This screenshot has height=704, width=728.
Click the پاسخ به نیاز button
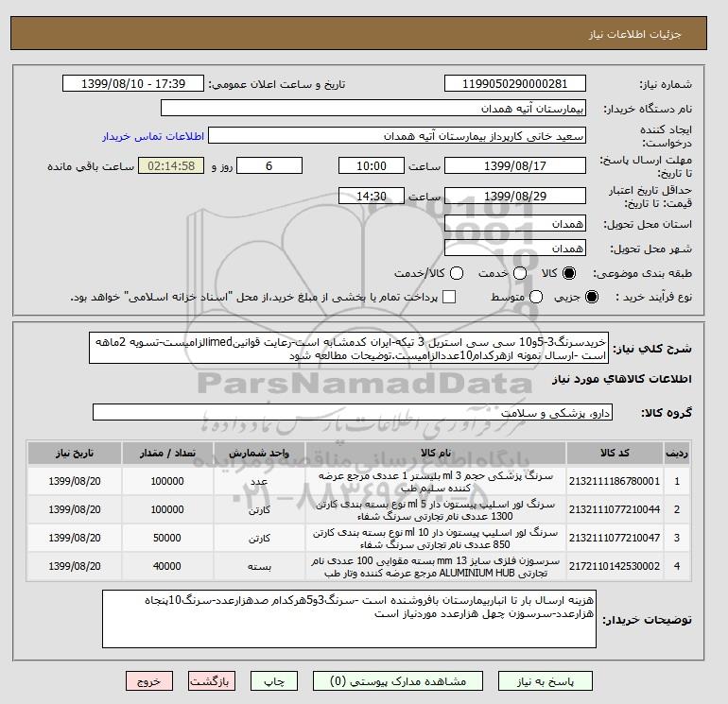[546, 681]
